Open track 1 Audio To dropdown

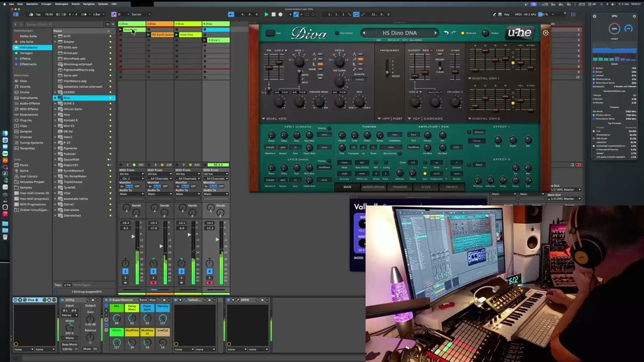coord(132,194)
